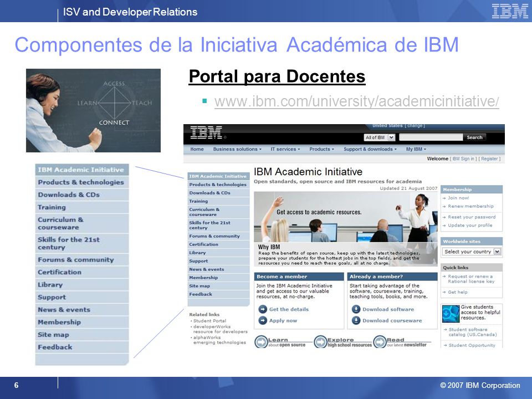The height and width of the screenshot is (399, 532).
Task: Click the Student Opportunity link
Action: (472, 345)
